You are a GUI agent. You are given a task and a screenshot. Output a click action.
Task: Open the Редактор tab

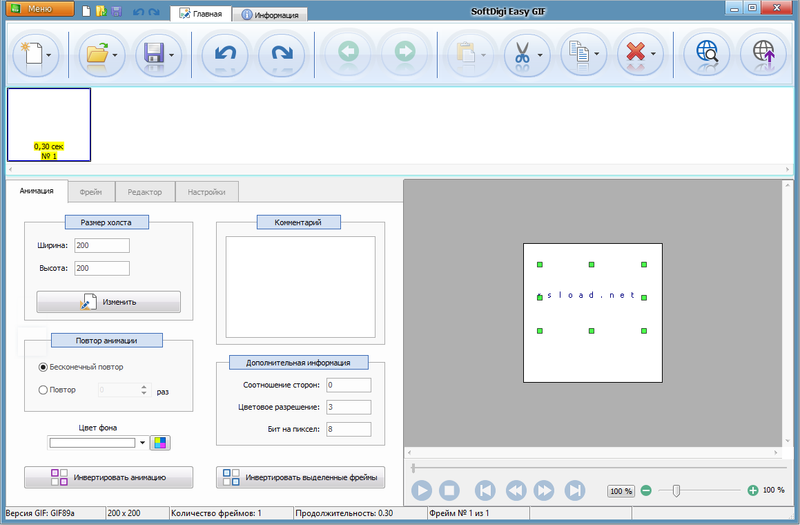[145, 192]
